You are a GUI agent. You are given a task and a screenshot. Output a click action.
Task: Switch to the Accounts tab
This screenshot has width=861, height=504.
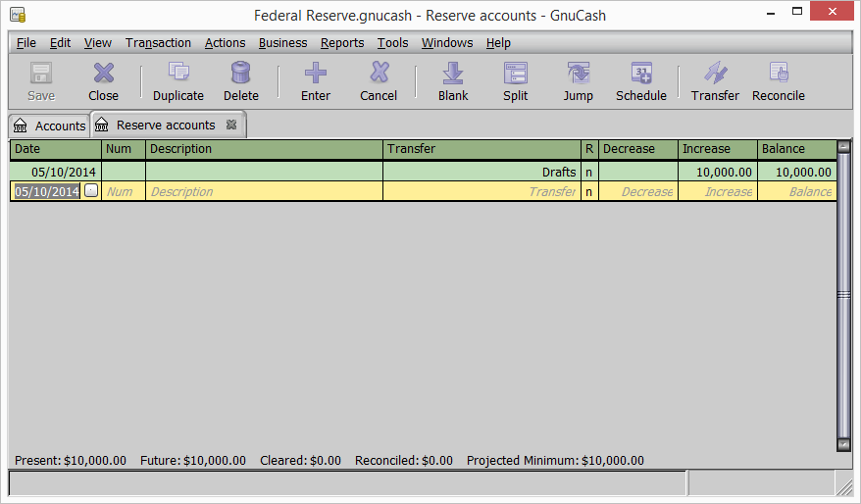tap(50, 126)
